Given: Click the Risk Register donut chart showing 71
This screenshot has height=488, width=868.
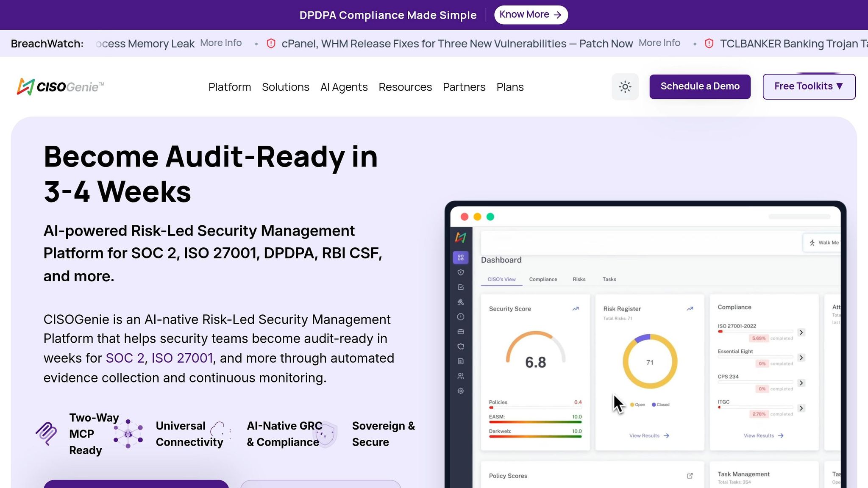Looking at the screenshot, I should (650, 361).
